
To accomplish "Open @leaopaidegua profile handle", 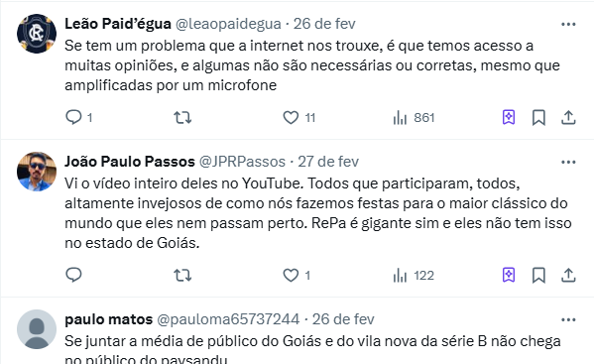I will (228, 24).
